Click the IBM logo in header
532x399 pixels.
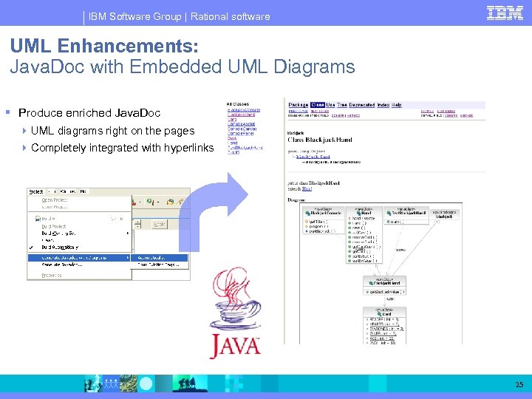(x=505, y=13)
